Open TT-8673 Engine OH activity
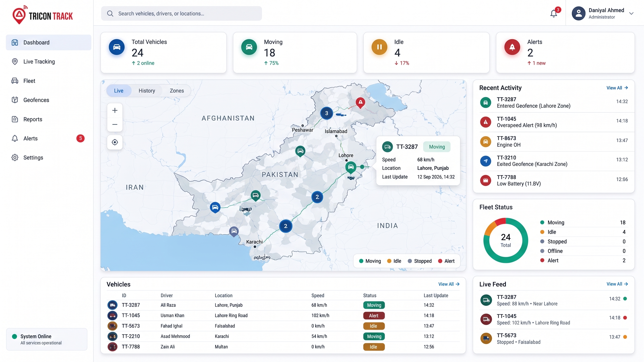 point(553,141)
